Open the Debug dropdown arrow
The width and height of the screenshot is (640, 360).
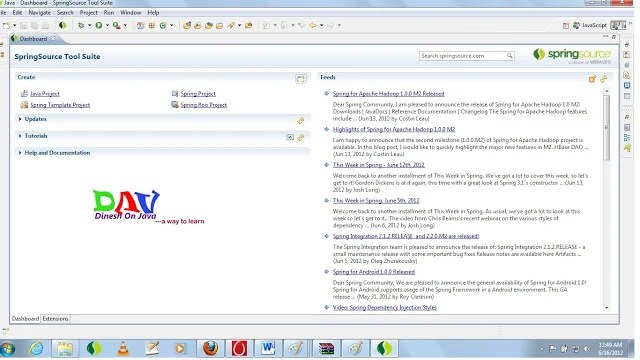[89, 25]
